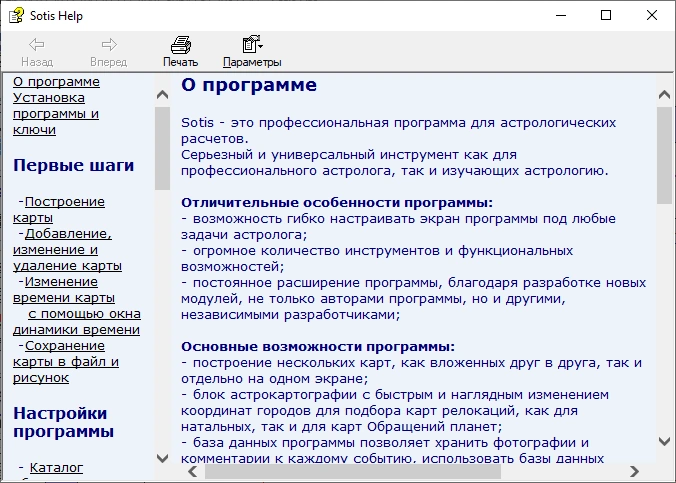This screenshot has height=483, width=676.
Task: Click the Forward (Вперед) arrow icon
Action: coord(109,44)
